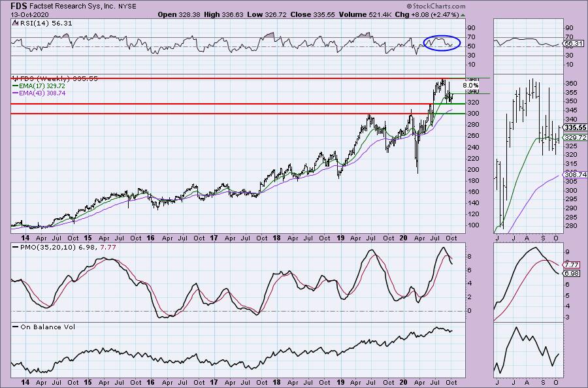Click the purple EMA(43) 308.74 legend entry
Viewport: 588px width, 388px height.
click(x=39, y=93)
